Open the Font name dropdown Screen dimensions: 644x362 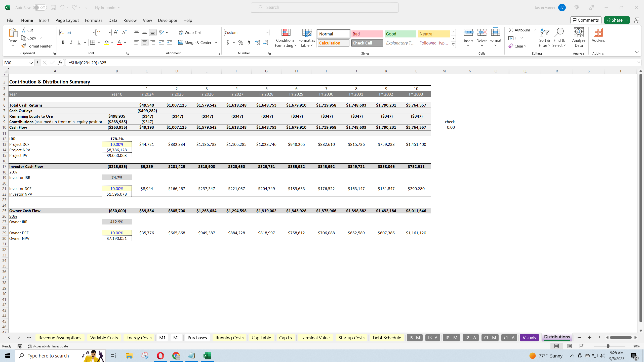tap(93, 32)
